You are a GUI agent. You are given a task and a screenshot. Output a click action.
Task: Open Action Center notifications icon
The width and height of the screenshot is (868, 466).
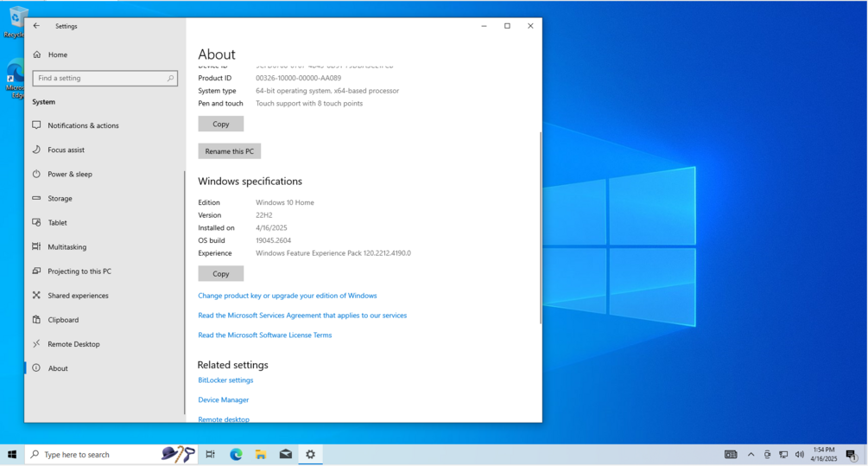coord(852,455)
